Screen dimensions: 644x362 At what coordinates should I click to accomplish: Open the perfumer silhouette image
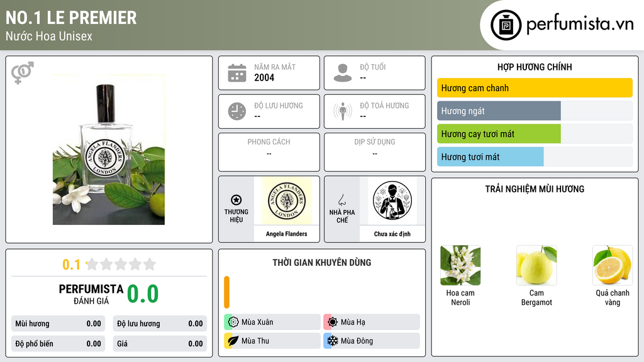(x=392, y=200)
